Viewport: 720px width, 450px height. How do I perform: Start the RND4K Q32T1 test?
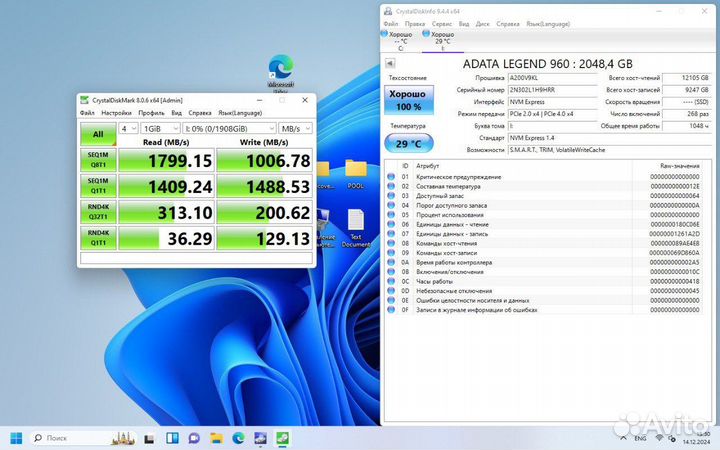98,212
